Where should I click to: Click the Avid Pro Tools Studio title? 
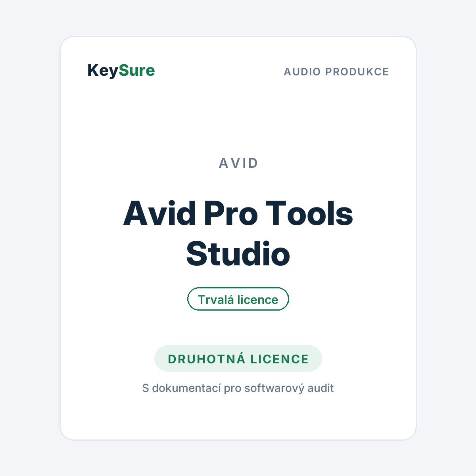point(238,234)
